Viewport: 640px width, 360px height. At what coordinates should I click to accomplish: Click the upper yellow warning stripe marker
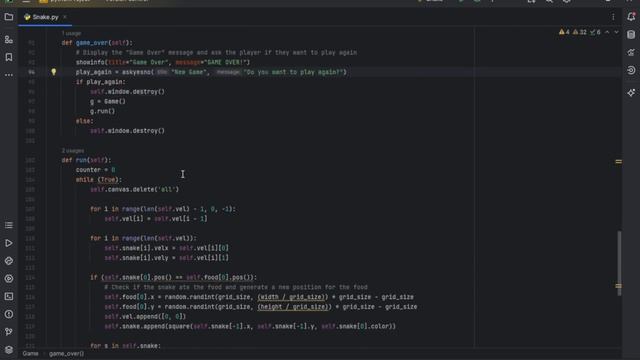619,162
